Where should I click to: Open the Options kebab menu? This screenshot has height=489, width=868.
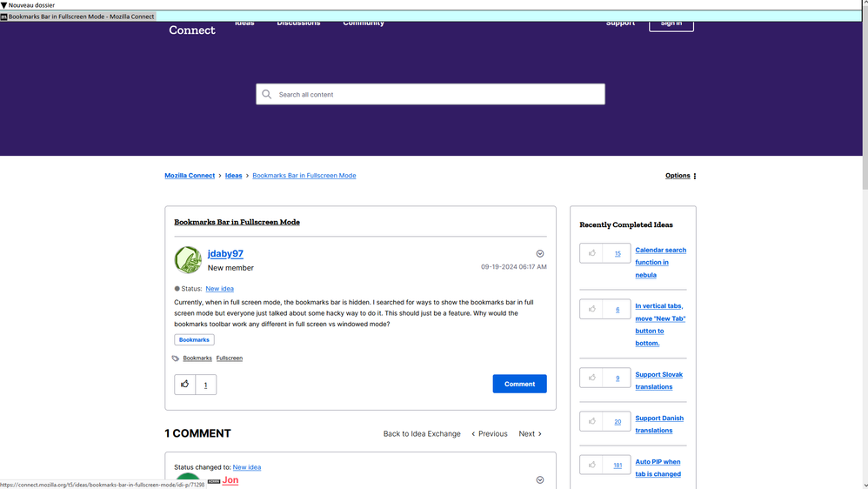[x=695, y=176]
